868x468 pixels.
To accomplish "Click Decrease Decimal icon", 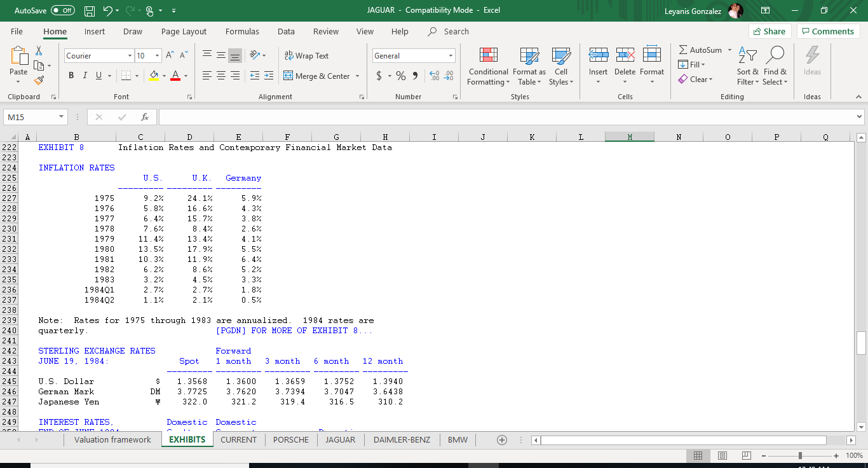I will 449,76.
